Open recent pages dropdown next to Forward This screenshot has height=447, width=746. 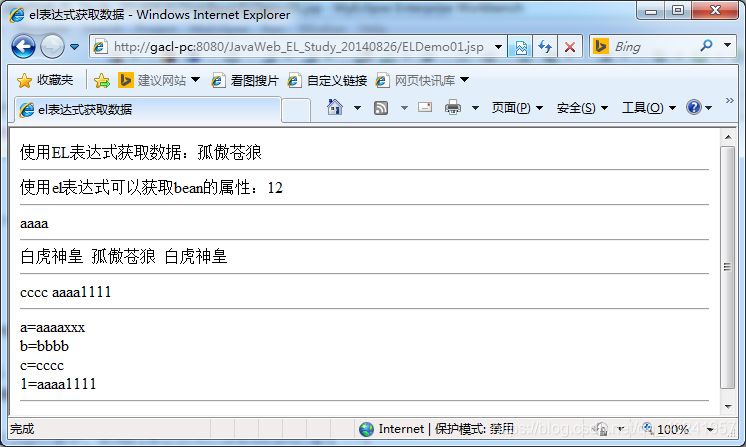[75, 47]
